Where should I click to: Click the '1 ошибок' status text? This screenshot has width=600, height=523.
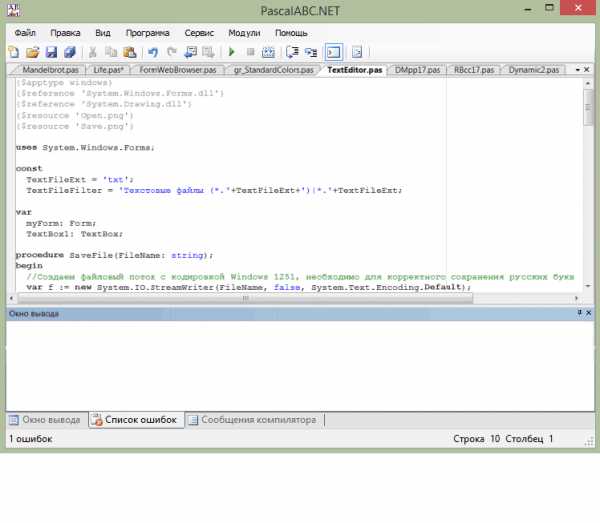pos(31,439)
